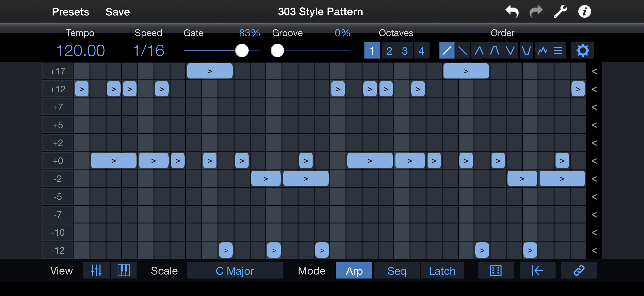Open the -5 row pitch selector
This screenshot has height=296, width=644.
(58, 197)
